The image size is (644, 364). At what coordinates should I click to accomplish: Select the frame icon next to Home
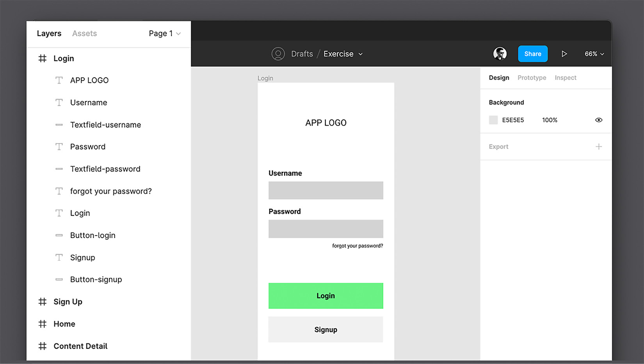point(42,324)
